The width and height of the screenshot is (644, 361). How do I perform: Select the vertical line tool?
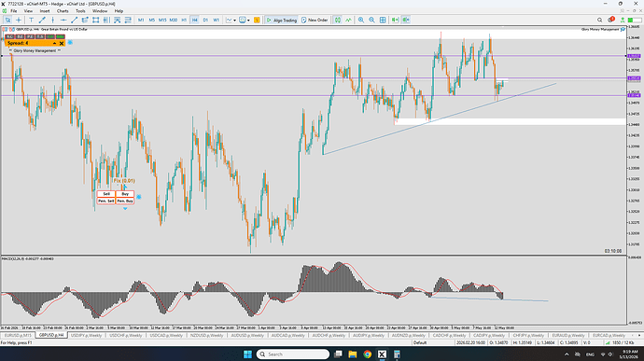pos(52,20)
